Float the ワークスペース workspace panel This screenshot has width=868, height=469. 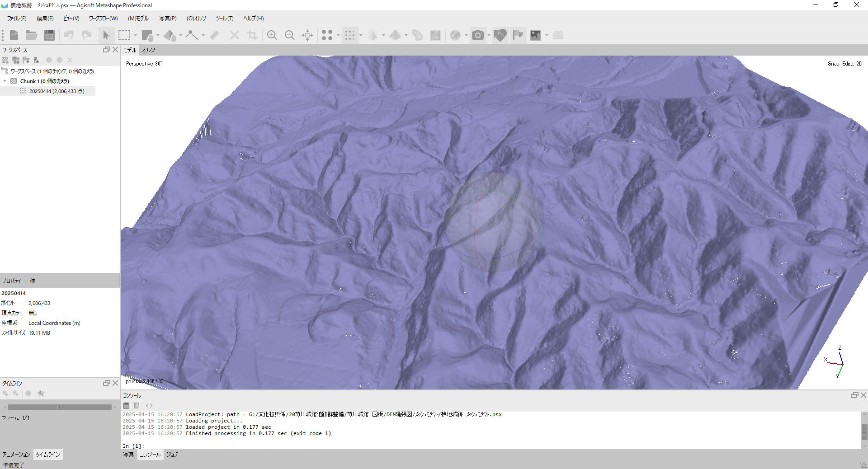point(107,50)
